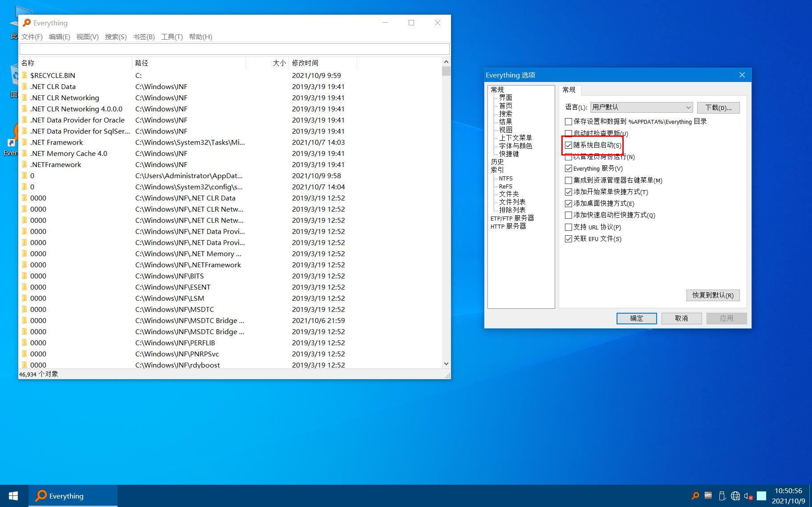Open the 工具(T) menu
The height and width of the screenshot is (507, 812).
tap(172, 37)
